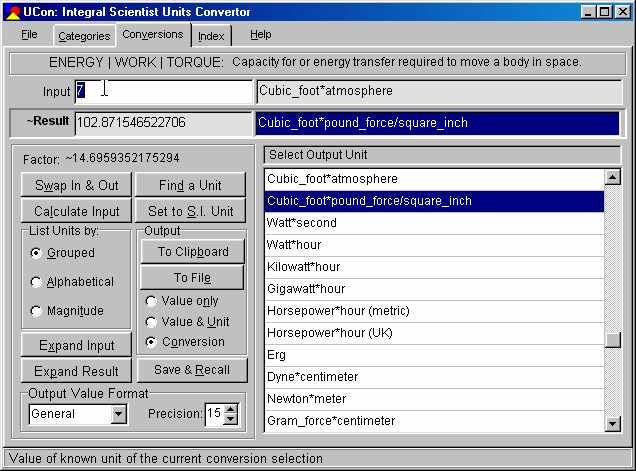Select Gigawatt*hour output unit
Screen dimensions: 636x471
434,289
